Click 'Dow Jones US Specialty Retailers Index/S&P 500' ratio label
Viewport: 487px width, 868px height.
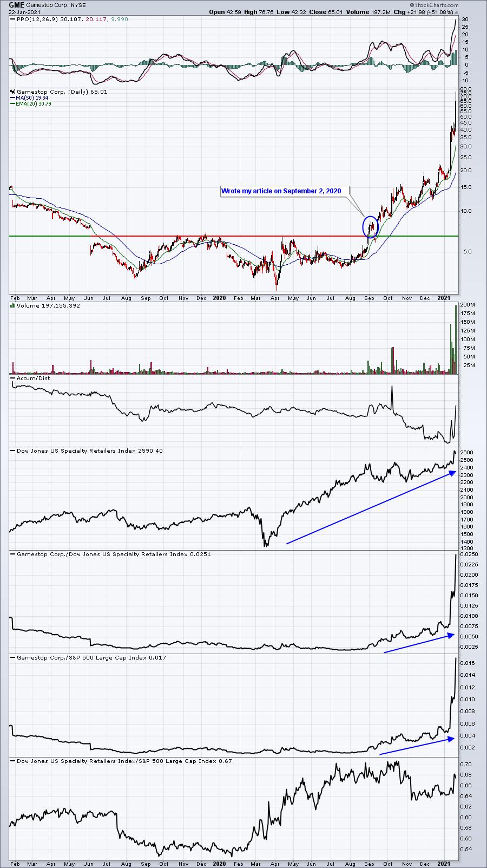coord(121,761)
